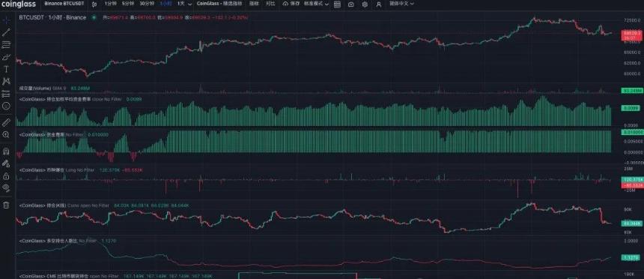Open the camera snapshot icon
644x279 pixels.
click(x=350, y=4)
